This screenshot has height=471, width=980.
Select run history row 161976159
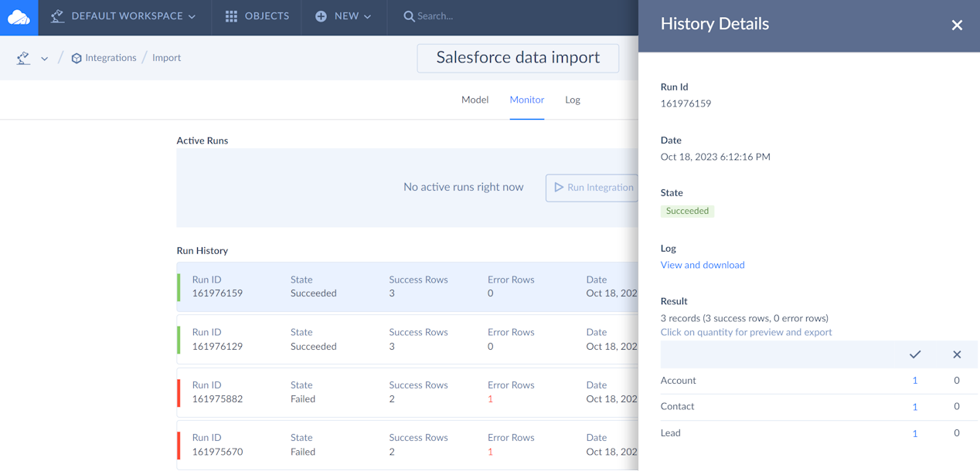[407, 286]
